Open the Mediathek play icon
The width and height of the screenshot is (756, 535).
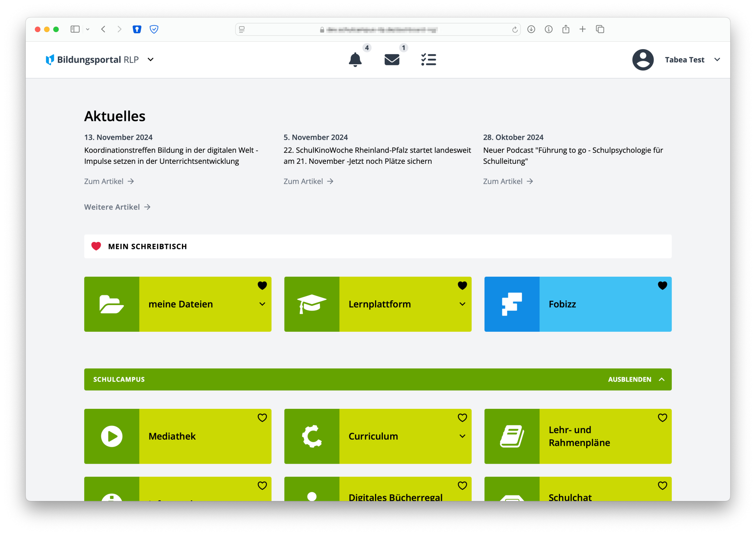tap(111, 436)
